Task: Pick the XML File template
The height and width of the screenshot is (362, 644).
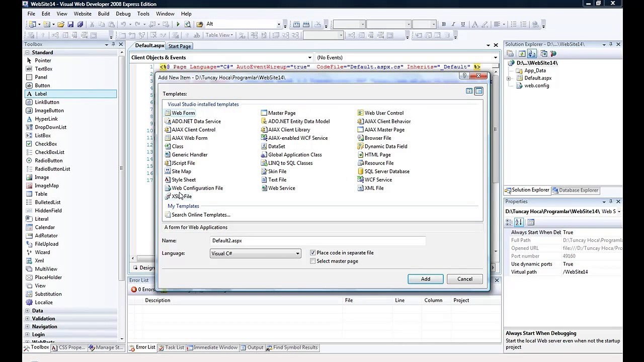Action: tap(370, 188)
